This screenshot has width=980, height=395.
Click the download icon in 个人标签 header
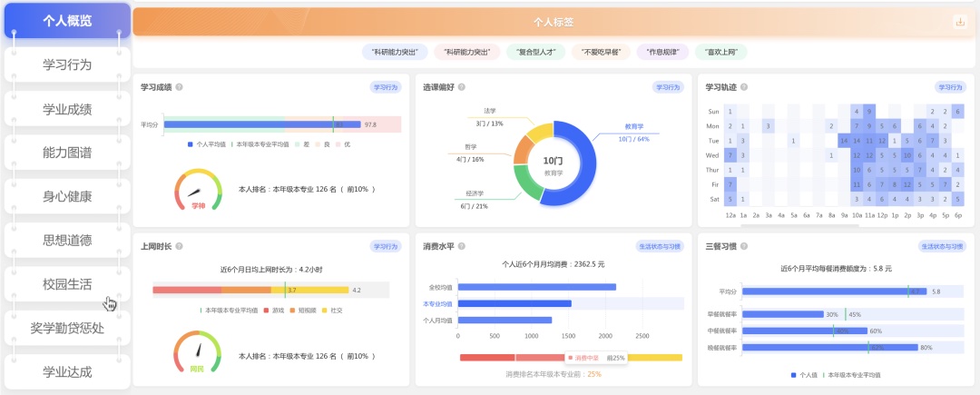pos(959,22)
